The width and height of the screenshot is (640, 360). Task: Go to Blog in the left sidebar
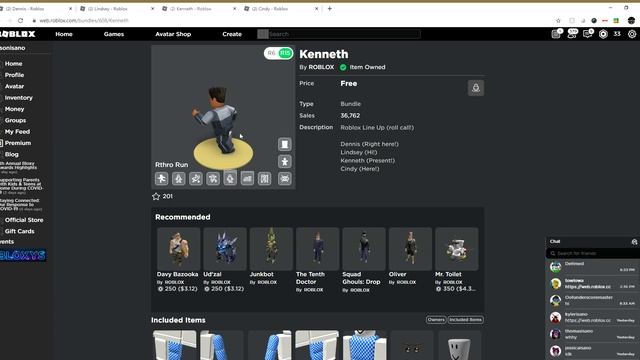click(11, 154)
